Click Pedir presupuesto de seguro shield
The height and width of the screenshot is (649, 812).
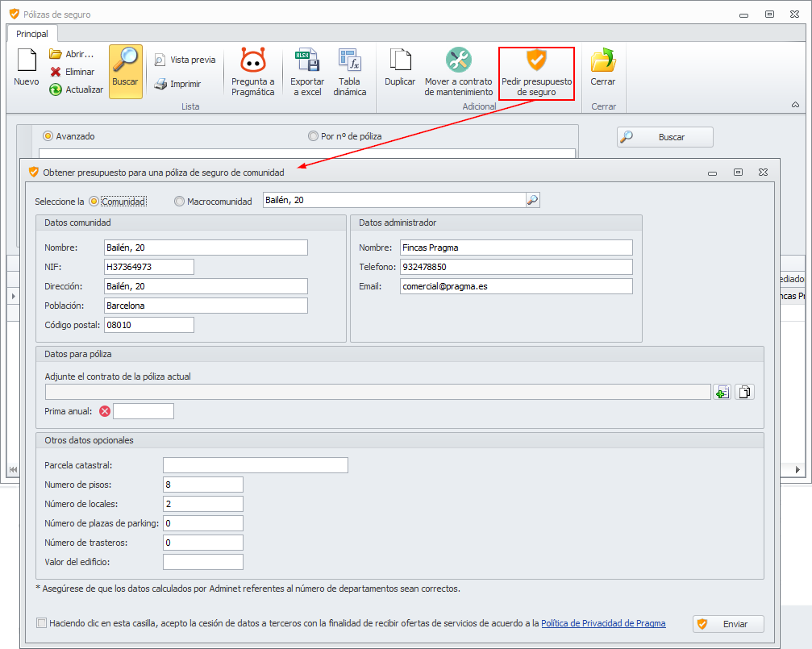(536, 60)
